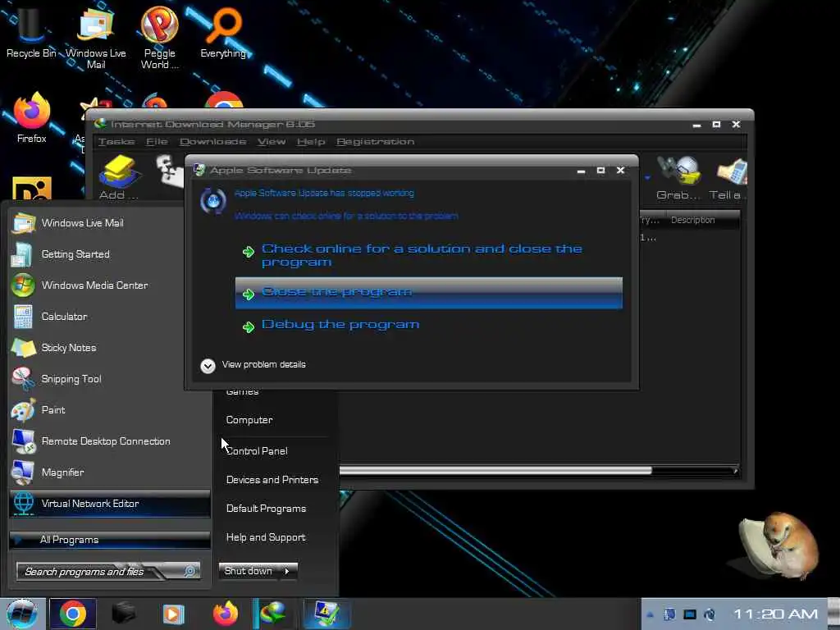
Task: Click the Windows Start orb
Action: coord(21,614)
